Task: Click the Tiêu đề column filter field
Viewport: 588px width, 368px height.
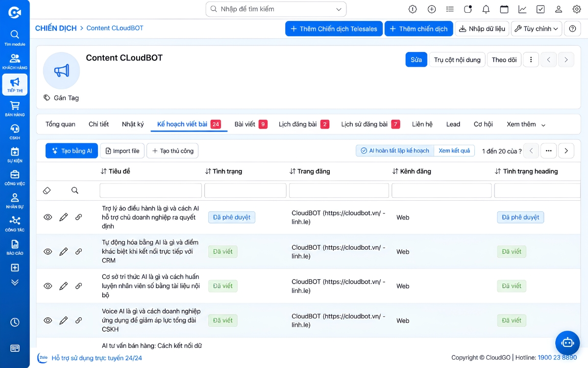Action: pyautogui.click(x=150, y=190)
